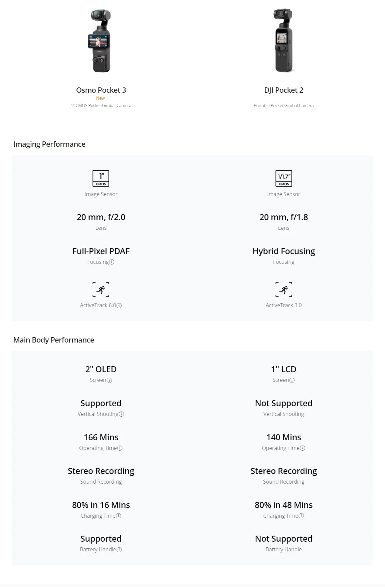Click info icon beside 166 Mins Operating Time
Screen dimensions: 385x588
point(120,448)
